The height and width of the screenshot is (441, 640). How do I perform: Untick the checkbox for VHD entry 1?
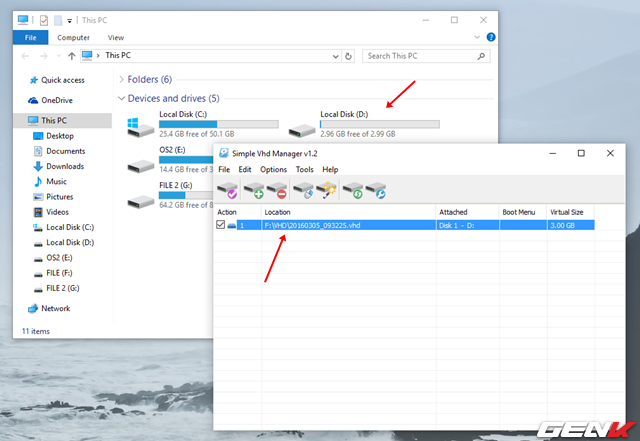220,225
